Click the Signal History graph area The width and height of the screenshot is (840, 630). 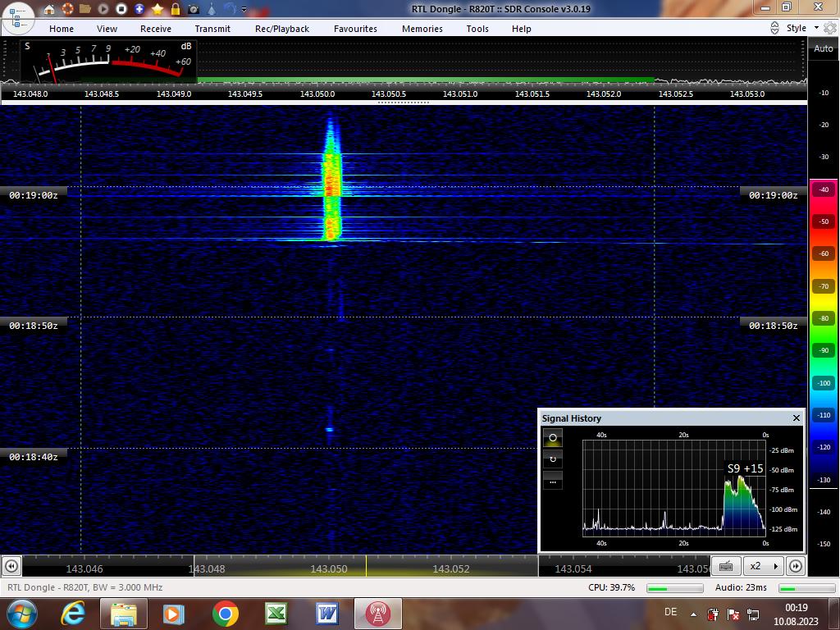click(674, 489)
